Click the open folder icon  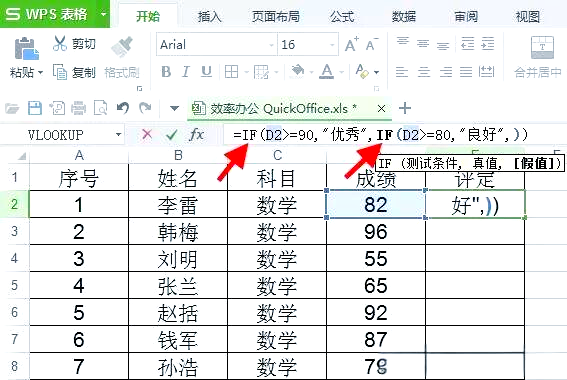pyautogui.click(x=12, y=108)
